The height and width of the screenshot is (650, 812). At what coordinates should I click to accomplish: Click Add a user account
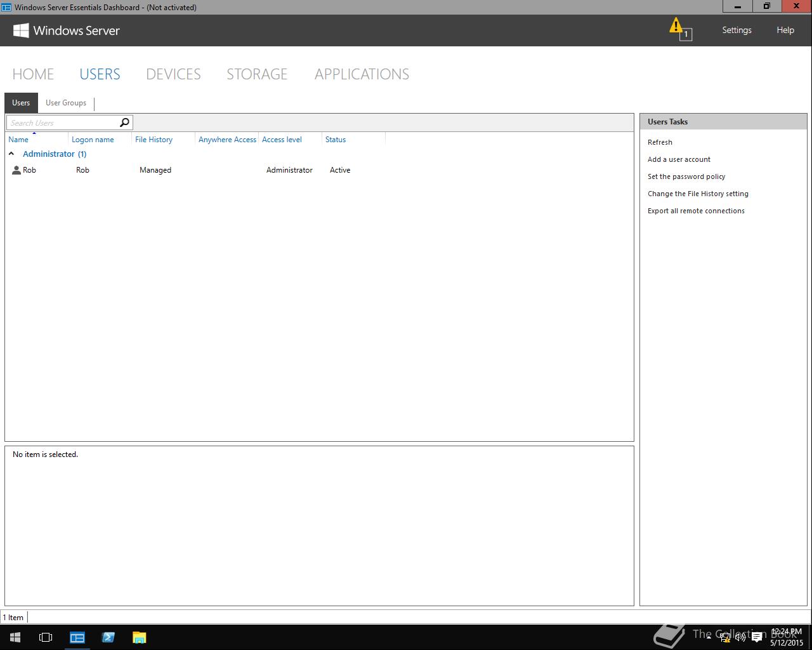click(x=679, y=159)
